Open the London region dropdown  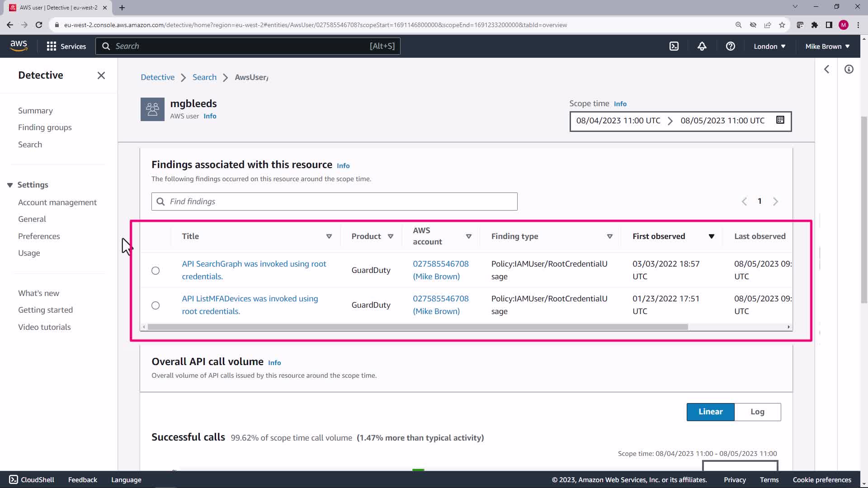[769, 46]
